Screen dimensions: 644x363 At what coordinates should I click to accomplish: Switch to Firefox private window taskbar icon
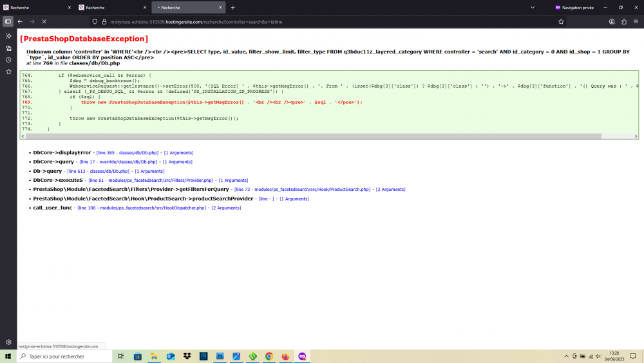click(302, 357)
